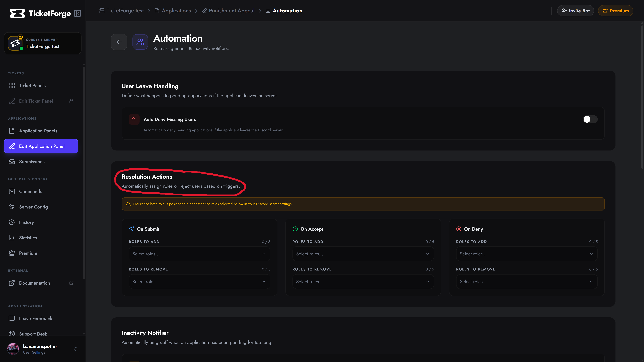Screen dimensions: 644x362
Task: Open the Documentation external link
Action: pyautogui.click(x=41, y=283)
